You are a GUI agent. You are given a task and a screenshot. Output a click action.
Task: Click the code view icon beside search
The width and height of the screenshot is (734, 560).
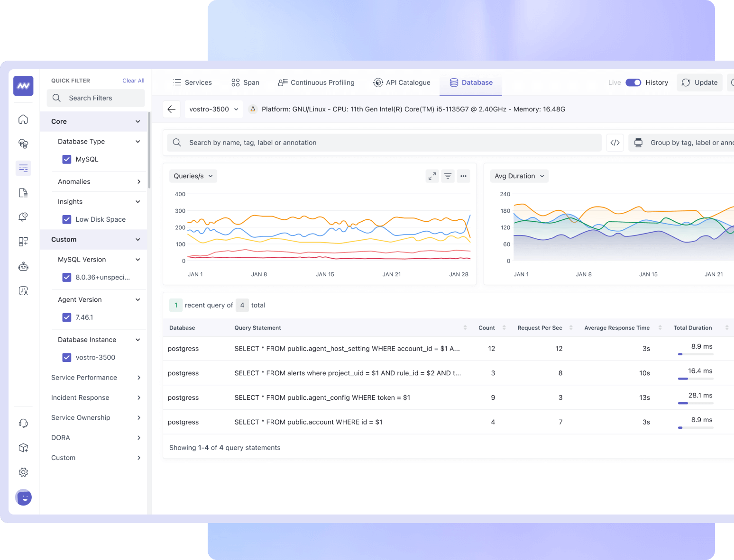point(615,143)
